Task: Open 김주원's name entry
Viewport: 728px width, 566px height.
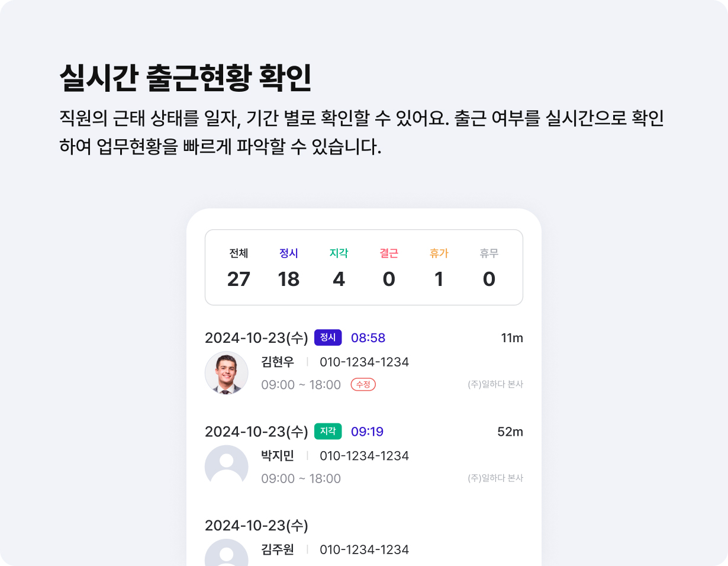Action: click(278, 549)
